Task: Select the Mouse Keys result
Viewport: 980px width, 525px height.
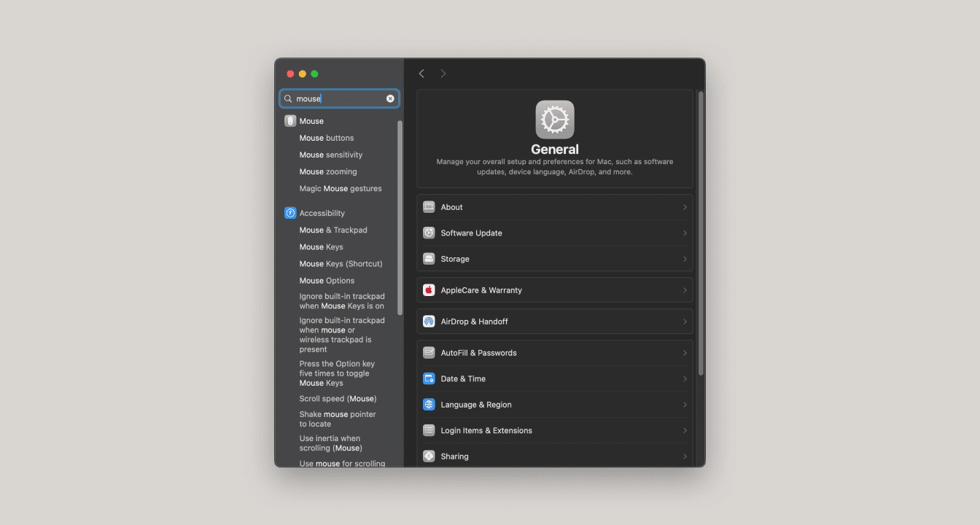Action: coord(321,246)
